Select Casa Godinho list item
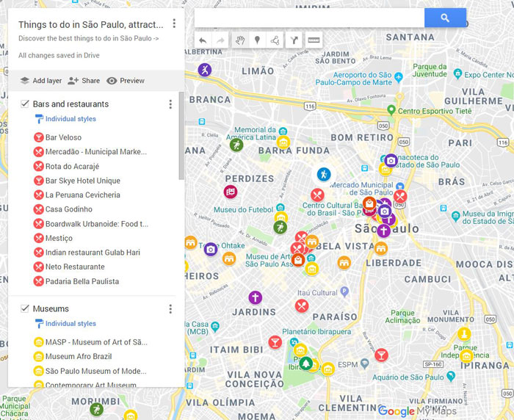 (x=63, y=209)
